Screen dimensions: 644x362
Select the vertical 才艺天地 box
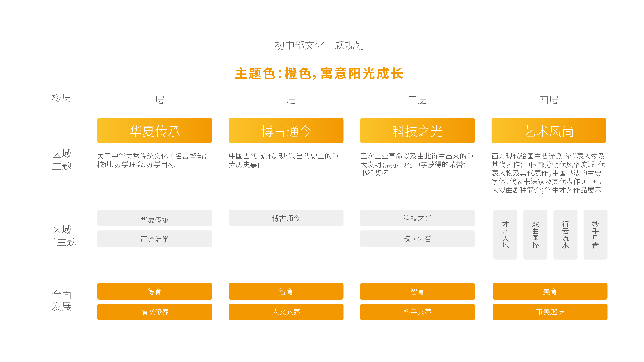point(505,234)
